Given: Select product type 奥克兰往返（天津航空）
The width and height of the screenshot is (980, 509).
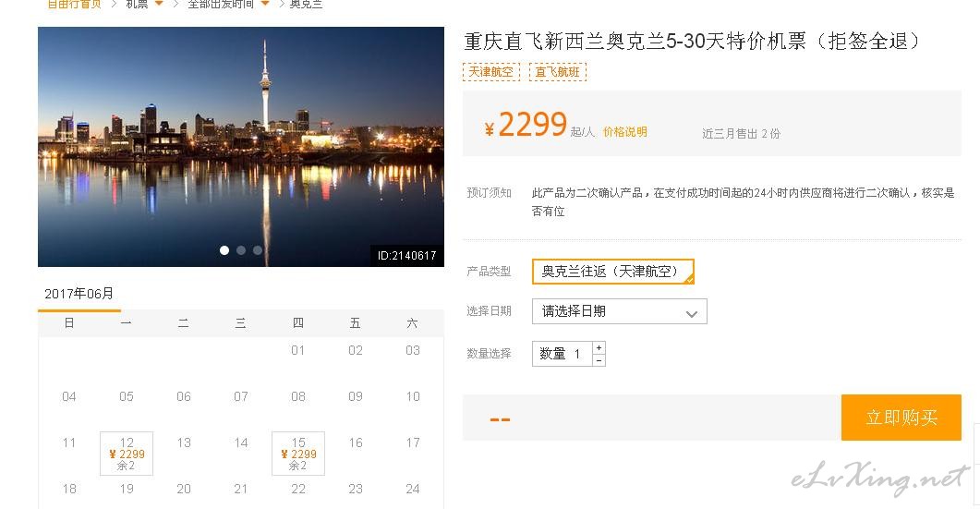Looking at the screenshot, I should coord(612,272).
